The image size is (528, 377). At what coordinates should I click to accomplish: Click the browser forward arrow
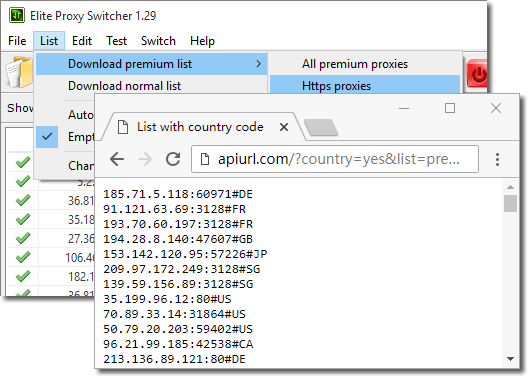point(145,159)
